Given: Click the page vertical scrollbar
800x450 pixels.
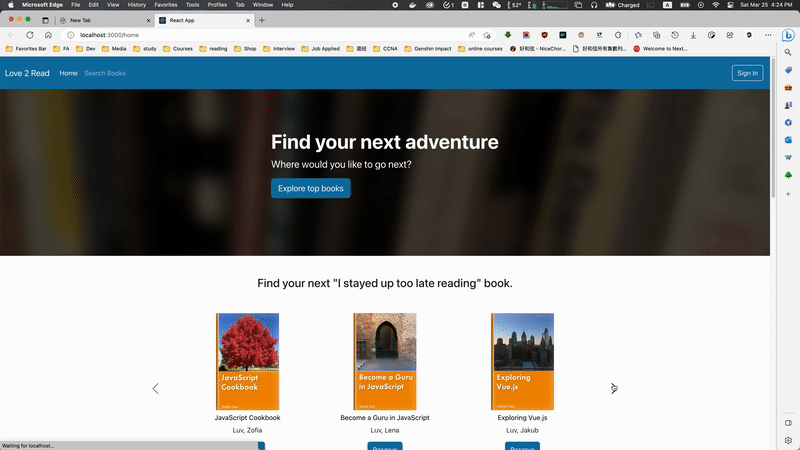Looking at the screenshot, I should coord(773,128).
